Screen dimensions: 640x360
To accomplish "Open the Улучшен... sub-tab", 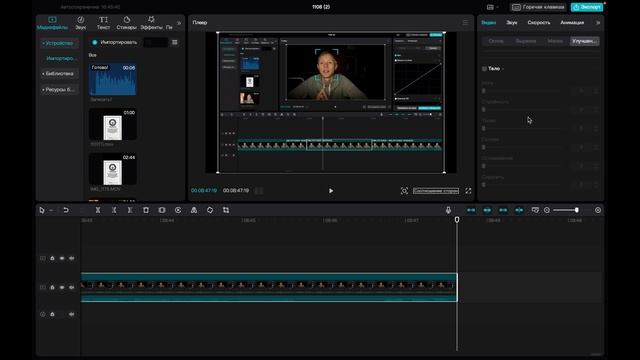I will tap(584, 41).
